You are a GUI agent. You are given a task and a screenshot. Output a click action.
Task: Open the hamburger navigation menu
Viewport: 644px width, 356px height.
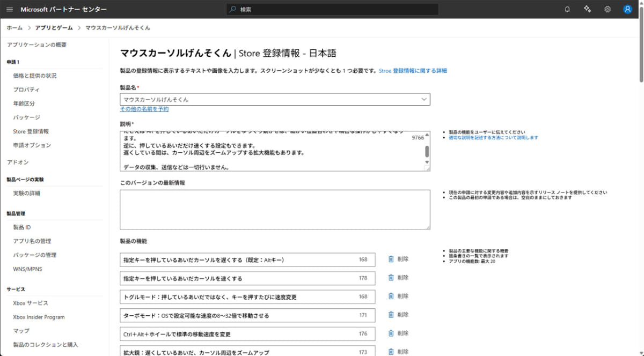[10, 9]
